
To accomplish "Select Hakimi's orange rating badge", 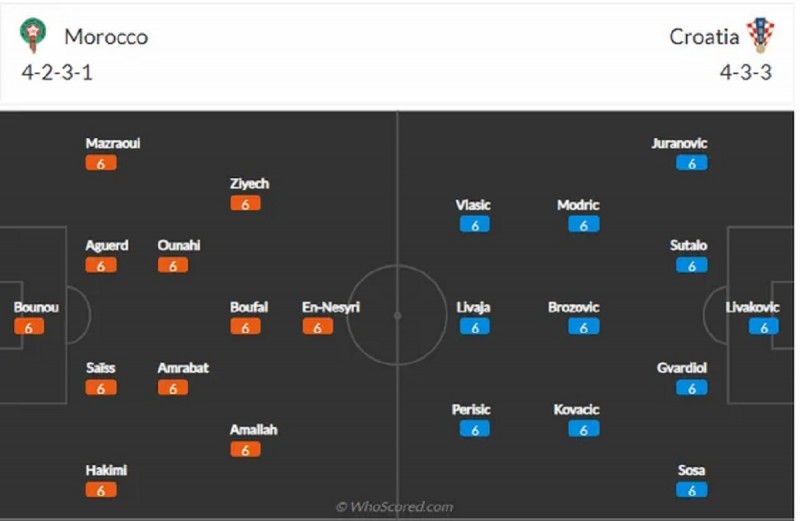I will click(101, 490).
